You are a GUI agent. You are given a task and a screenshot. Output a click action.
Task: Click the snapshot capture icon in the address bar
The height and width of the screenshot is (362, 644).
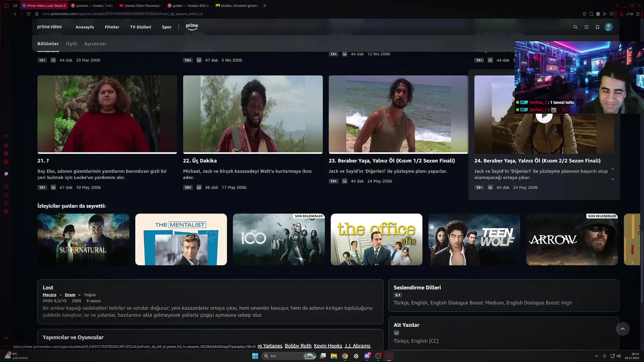tap(591, 14)
